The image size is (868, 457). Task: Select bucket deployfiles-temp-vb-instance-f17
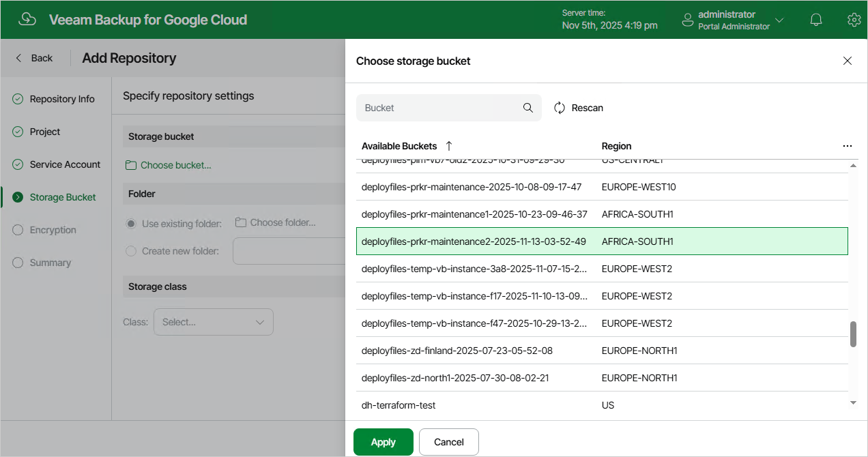tap(602, 296)
